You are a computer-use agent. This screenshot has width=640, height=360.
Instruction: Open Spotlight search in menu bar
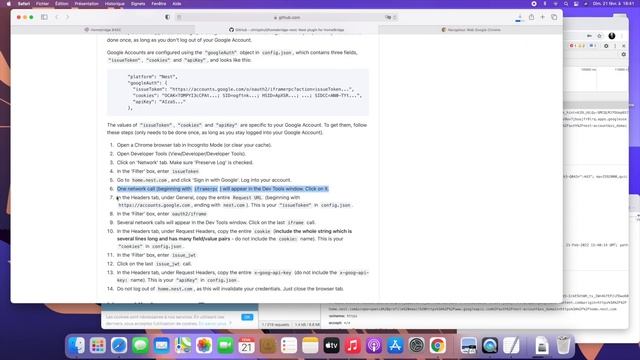click(566, 4)
